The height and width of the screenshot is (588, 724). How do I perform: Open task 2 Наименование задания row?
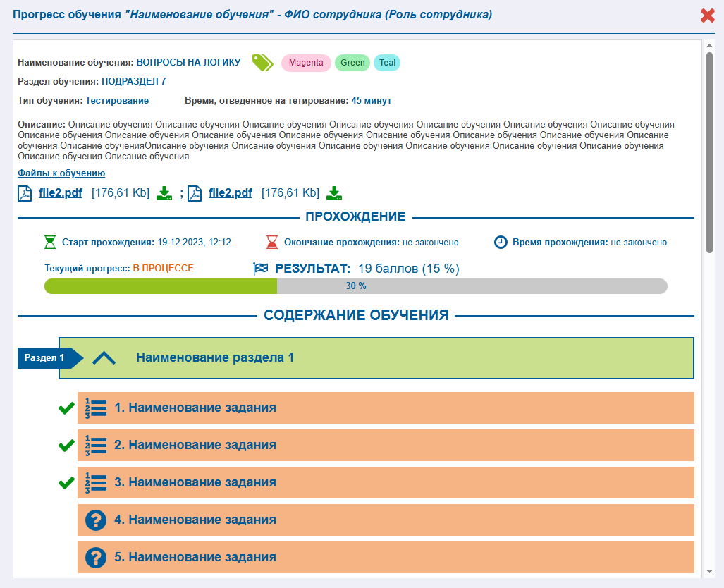[x=386, y=446]
